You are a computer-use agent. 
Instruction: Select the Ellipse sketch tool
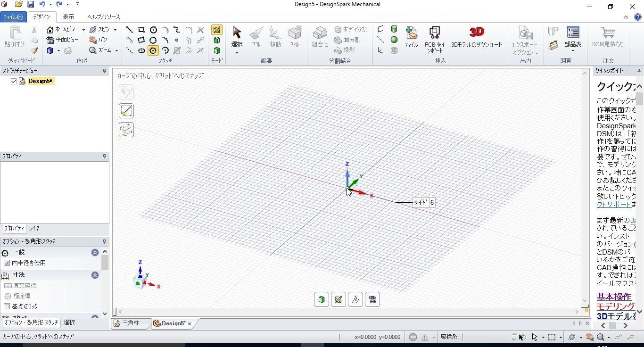tap(141, 50)
